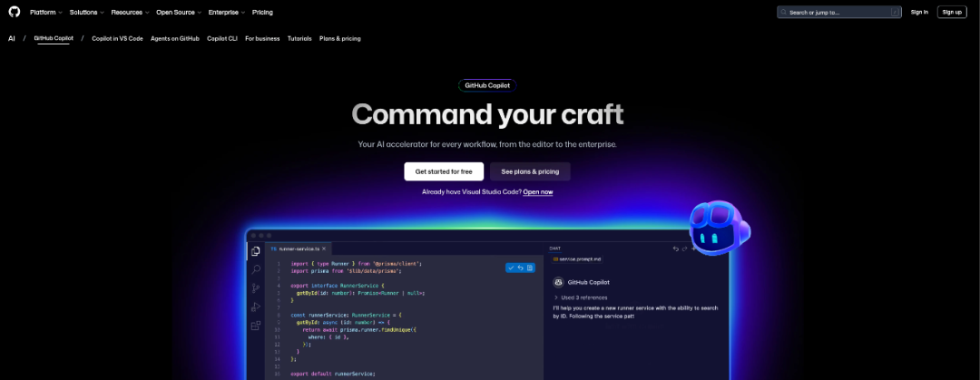Click the GitHub Copilot avatar icon in chat
This screenshot has height=380, width=980.
[557, 282]
